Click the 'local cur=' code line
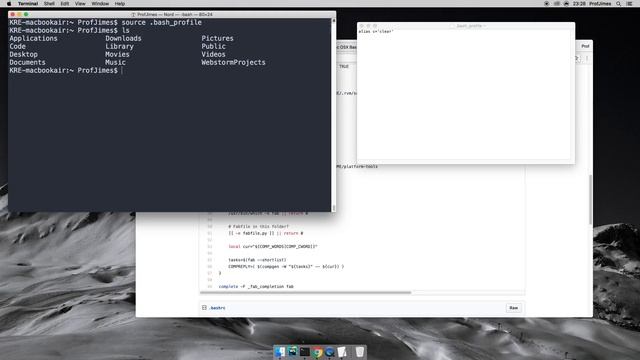This screenshot has height=360, width=640. coord(273,247)
